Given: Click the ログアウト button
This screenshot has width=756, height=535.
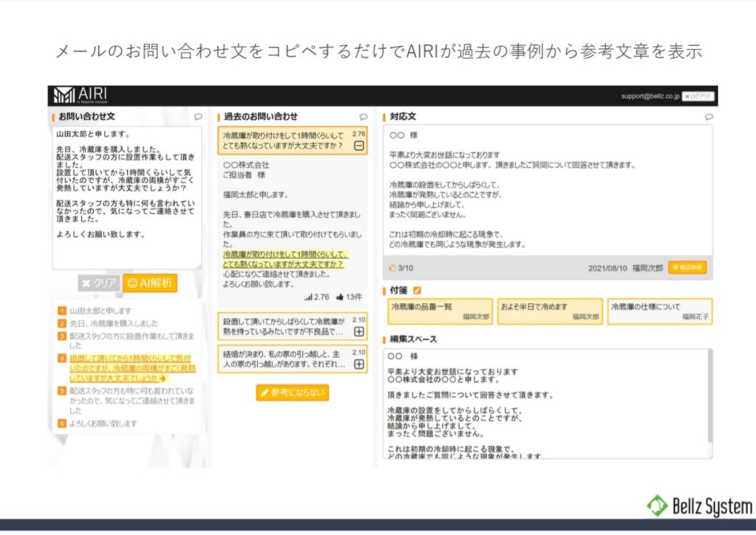Looking at the screenshot, I should [698, 96].
